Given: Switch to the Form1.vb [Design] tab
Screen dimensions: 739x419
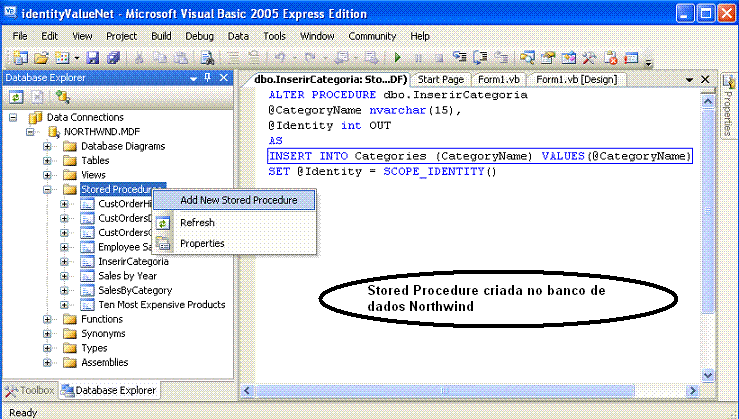Looking at the screenshot, I should (576, 80).
